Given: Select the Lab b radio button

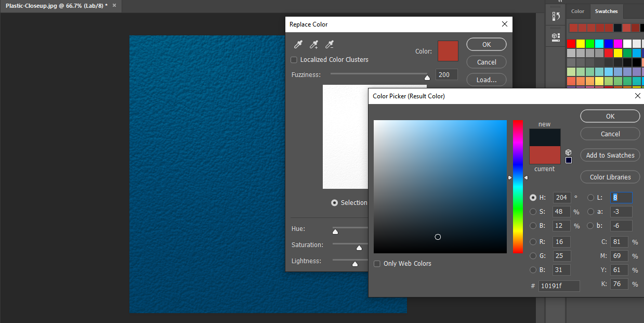Looking at the screenshot, I should pyautogui.click(x=590, y=226).
